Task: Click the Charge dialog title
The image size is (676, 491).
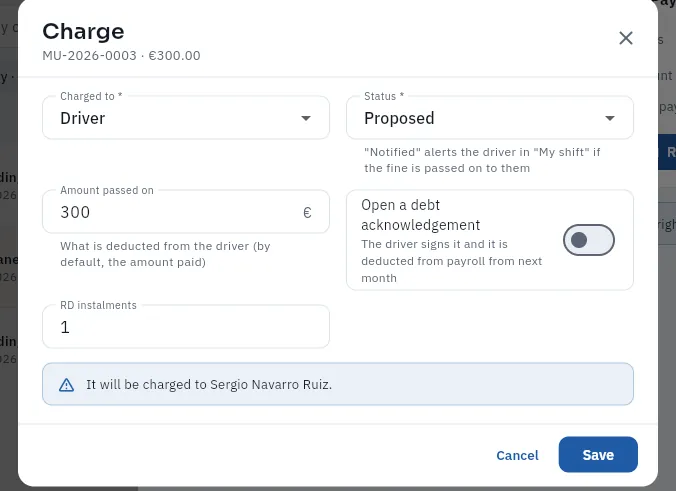Action: click(83, 31)
